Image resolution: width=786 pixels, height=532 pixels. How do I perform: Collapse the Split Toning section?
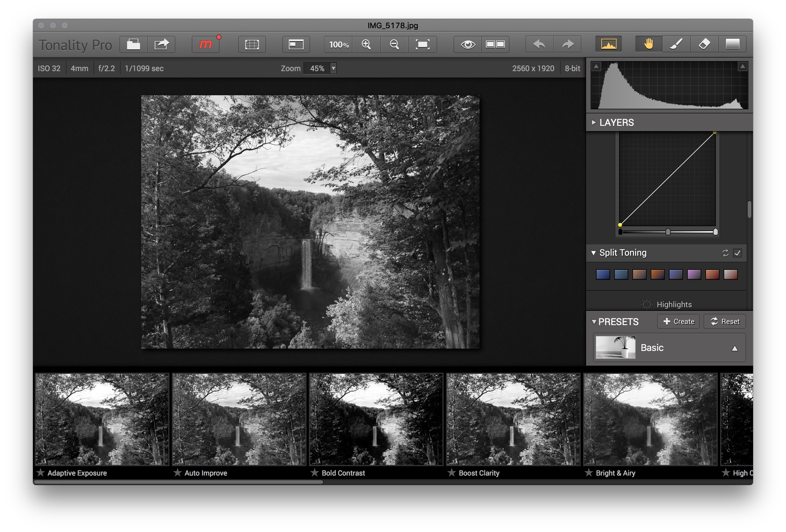(x=594, y=252)
